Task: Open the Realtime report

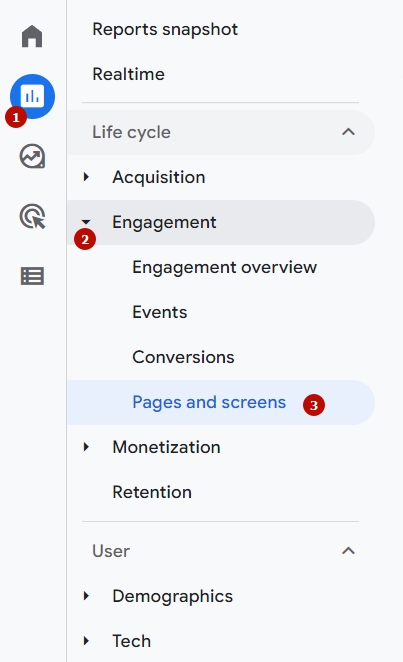Action: 128,74
